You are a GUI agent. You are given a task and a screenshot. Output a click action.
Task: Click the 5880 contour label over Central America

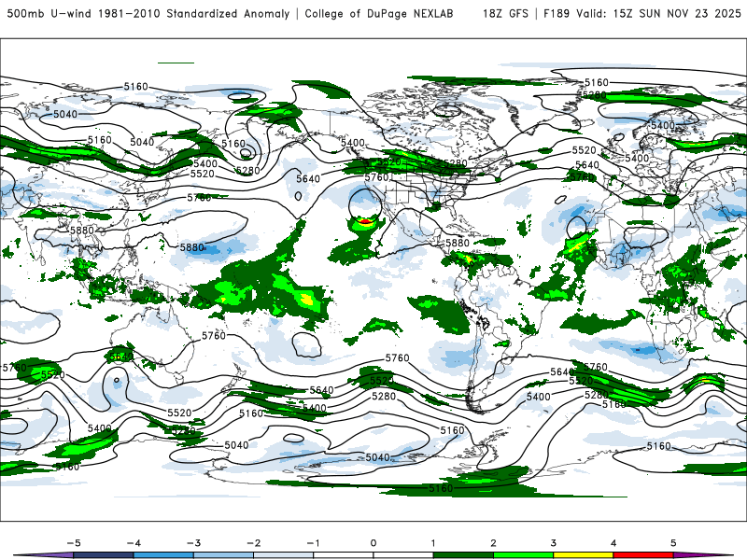point(458,243)
